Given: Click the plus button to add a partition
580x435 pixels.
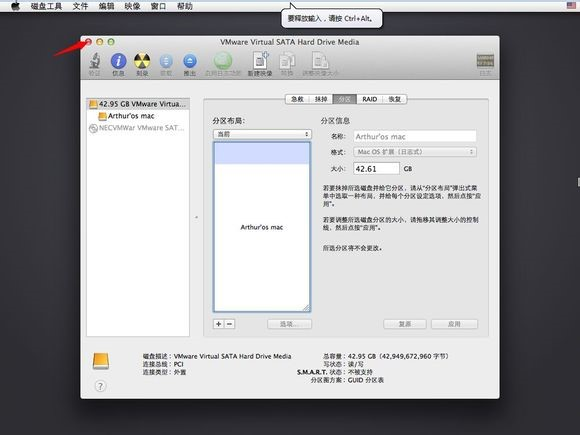Looking at the screenshot, I should [x=219, y=324].
